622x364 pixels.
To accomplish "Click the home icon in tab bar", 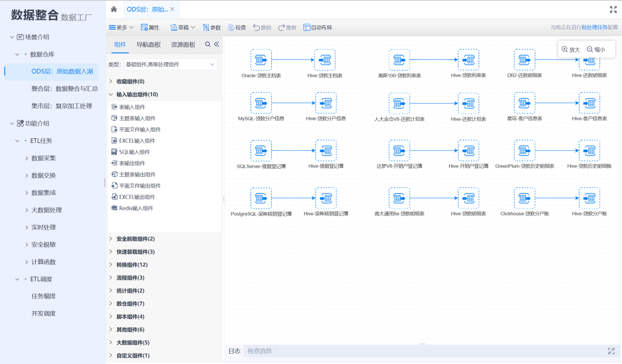I will [113, 9].
